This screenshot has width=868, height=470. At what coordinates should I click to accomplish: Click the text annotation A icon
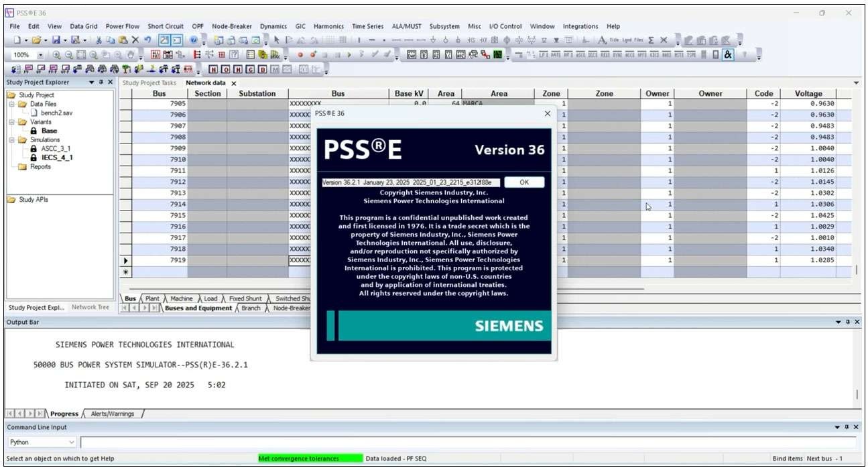point(602,40)
